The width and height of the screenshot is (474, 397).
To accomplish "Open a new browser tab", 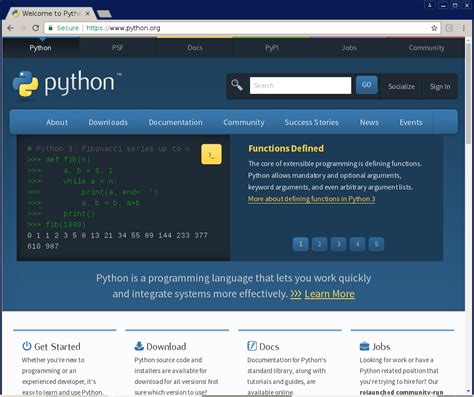I will pos(104,14).
